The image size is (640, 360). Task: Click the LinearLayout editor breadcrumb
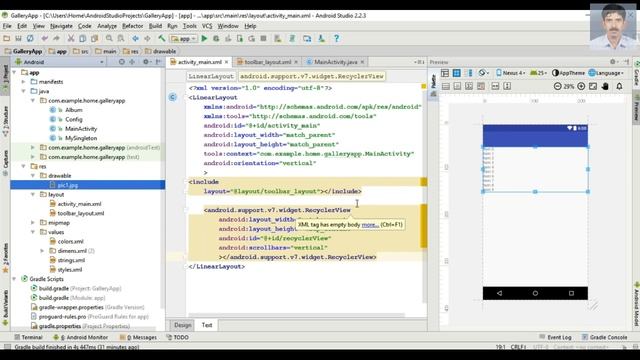click(x=211, y=76)
